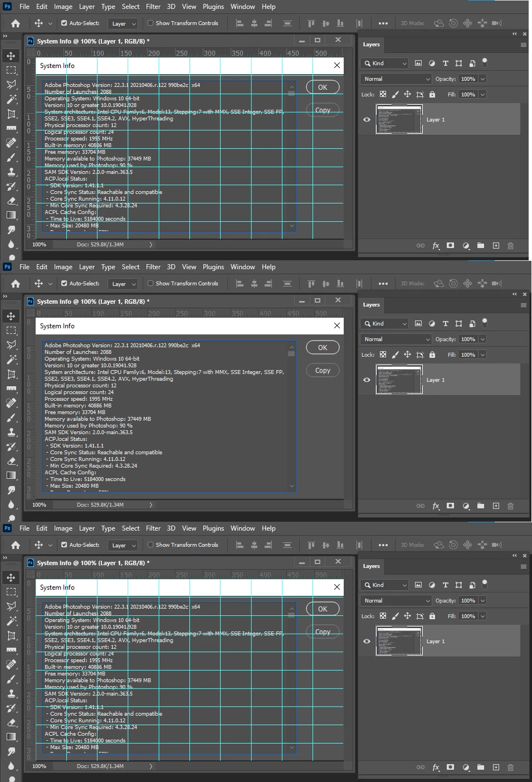
Task: Click OK button in middle System Info image
Action: [323, 347]
